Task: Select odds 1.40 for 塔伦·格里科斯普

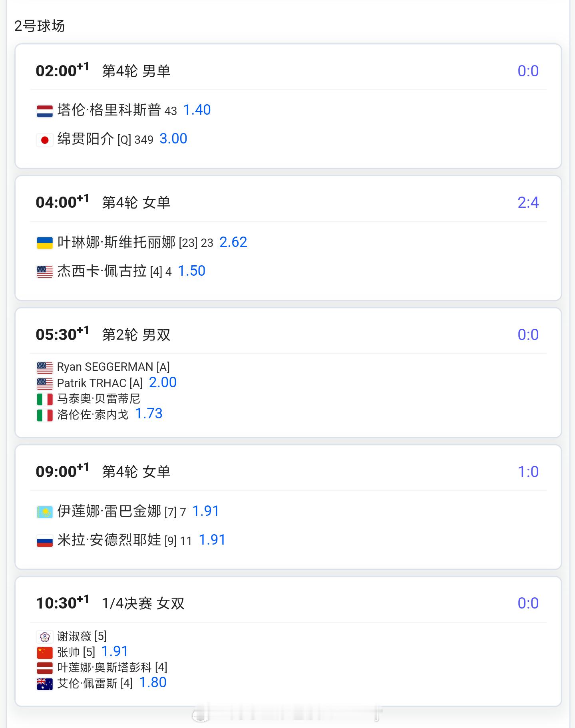Action: point(197,110)
